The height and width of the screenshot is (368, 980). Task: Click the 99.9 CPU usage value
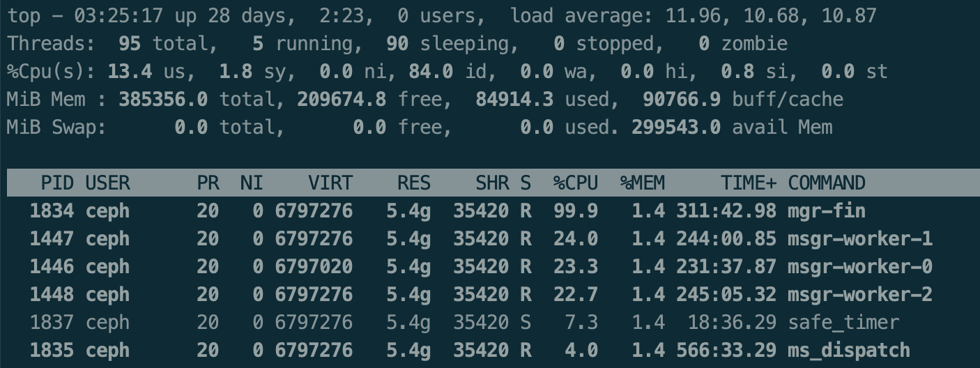[576, 211]
